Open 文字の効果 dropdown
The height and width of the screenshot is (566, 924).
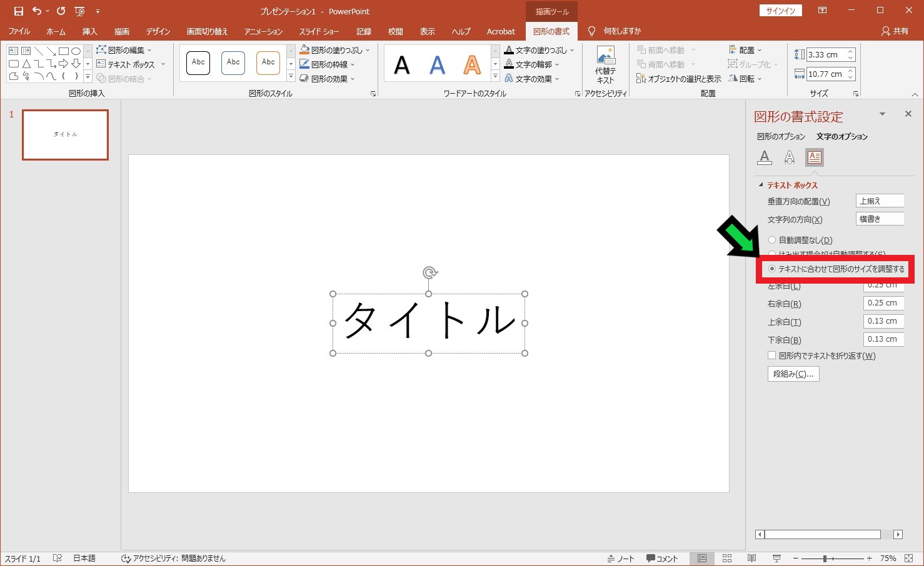(x=532, y=79)
